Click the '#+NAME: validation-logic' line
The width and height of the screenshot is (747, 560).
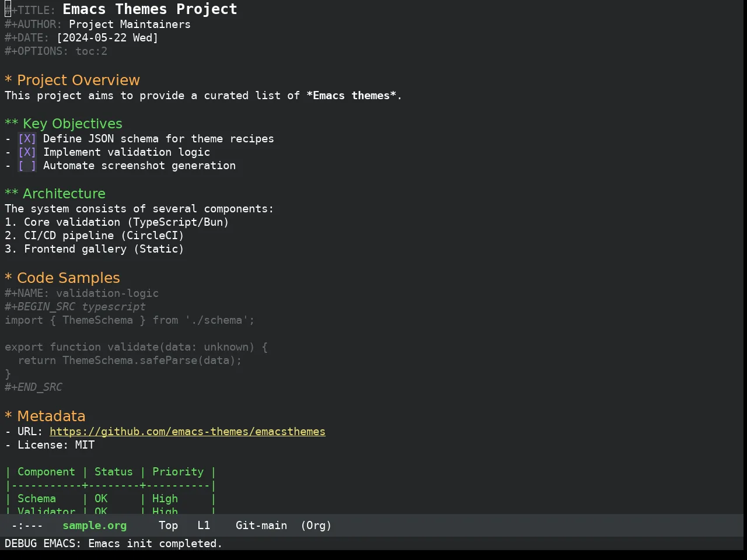point(82,293)
